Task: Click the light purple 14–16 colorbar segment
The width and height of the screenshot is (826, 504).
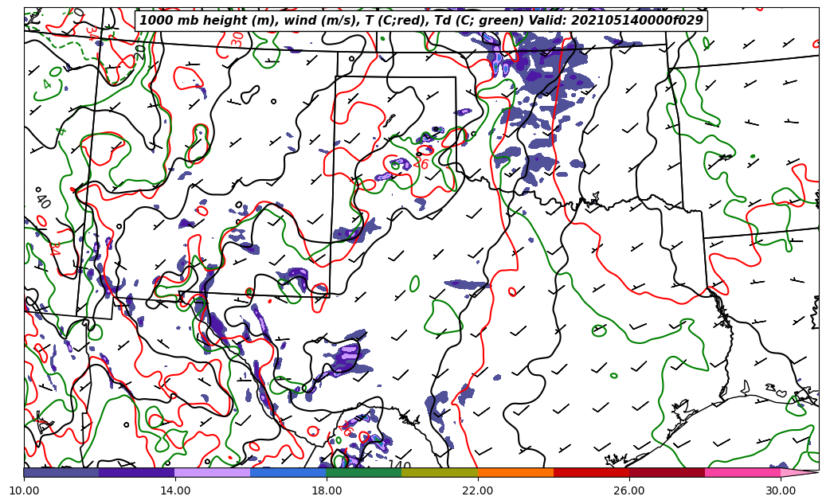Action: click(x=212, y=472)
